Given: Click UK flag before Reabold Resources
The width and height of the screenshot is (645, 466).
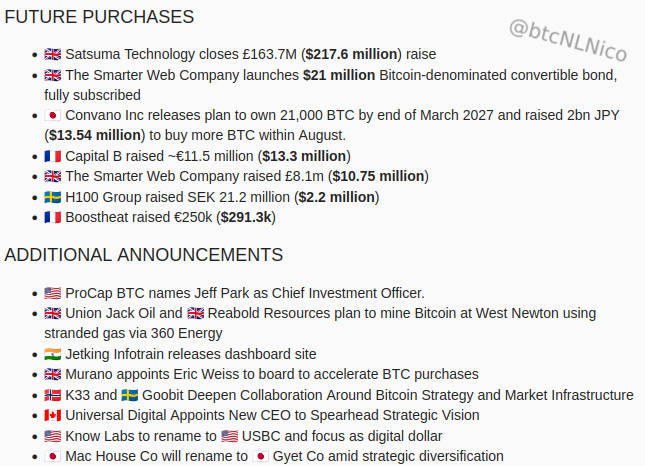Looking at the screenshot, I should point(195,313).
